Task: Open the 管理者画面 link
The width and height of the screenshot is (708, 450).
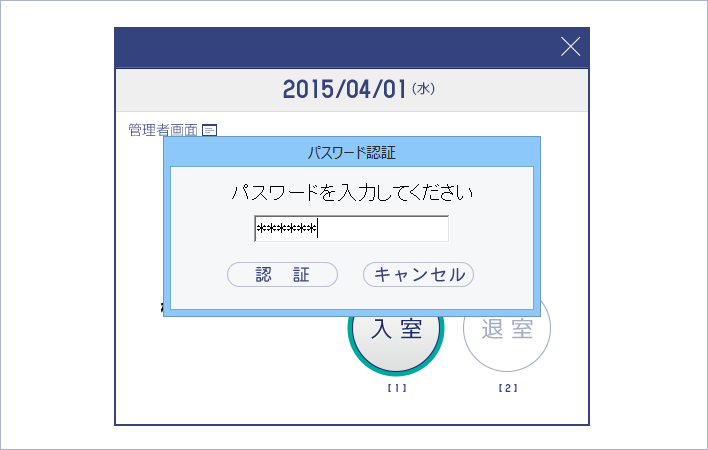Action: (163, 130)
